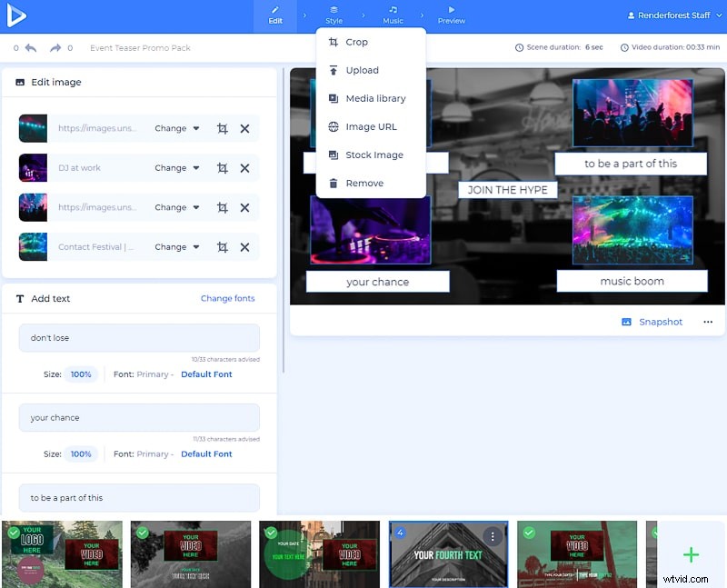
Task: Toggle green checkmark on first scene thumbnail
Action: (14, 533)
